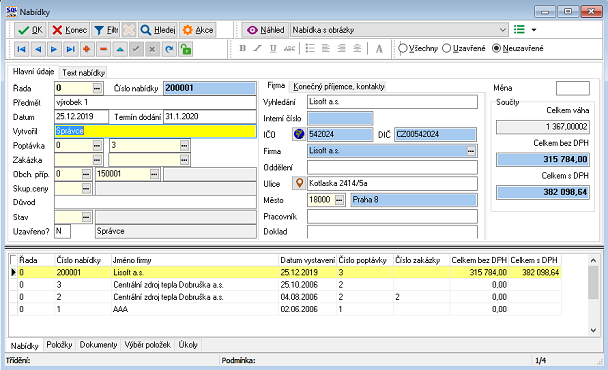
Task: Delete the record with the minus icon
Action: coord(104,49)
